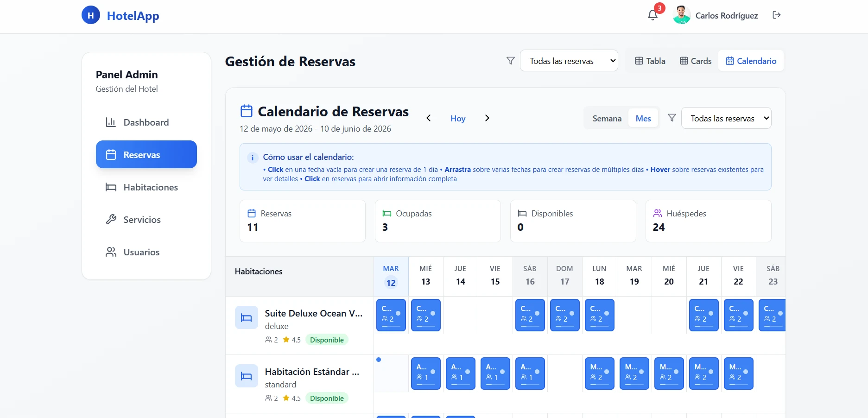Click the bed icon for Habitación Estándar
This screenshot has height=418, width=868.
pyautogui.click(x=247, y=376)
